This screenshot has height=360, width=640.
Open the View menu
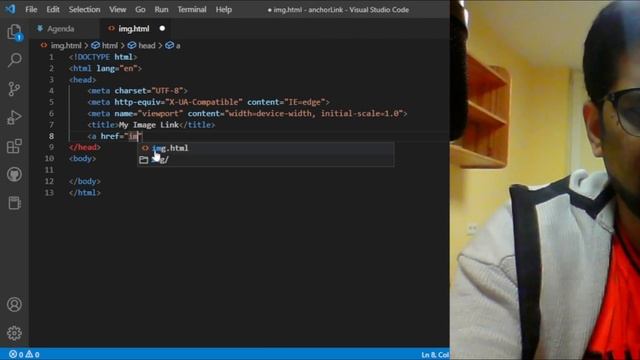[x=118, y=9]
